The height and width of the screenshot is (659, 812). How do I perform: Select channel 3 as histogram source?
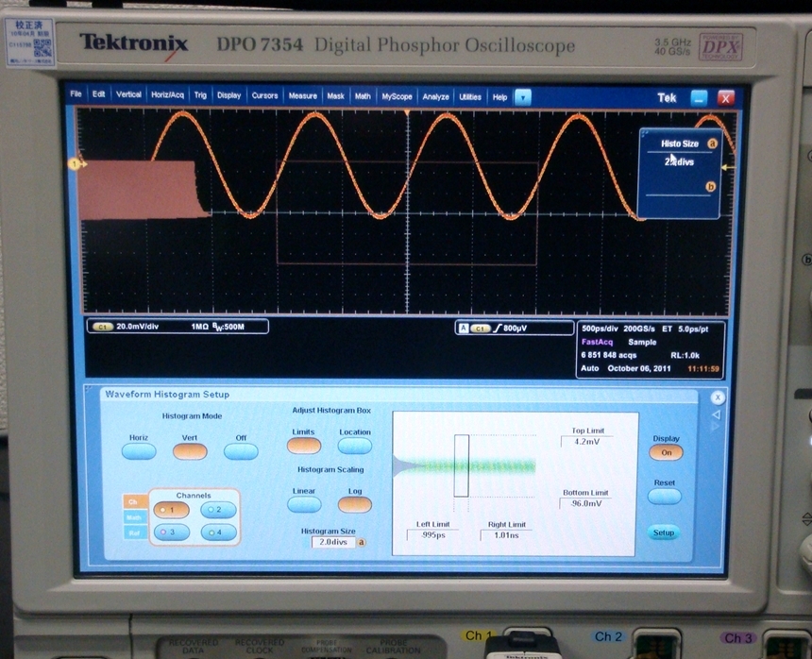172,532
